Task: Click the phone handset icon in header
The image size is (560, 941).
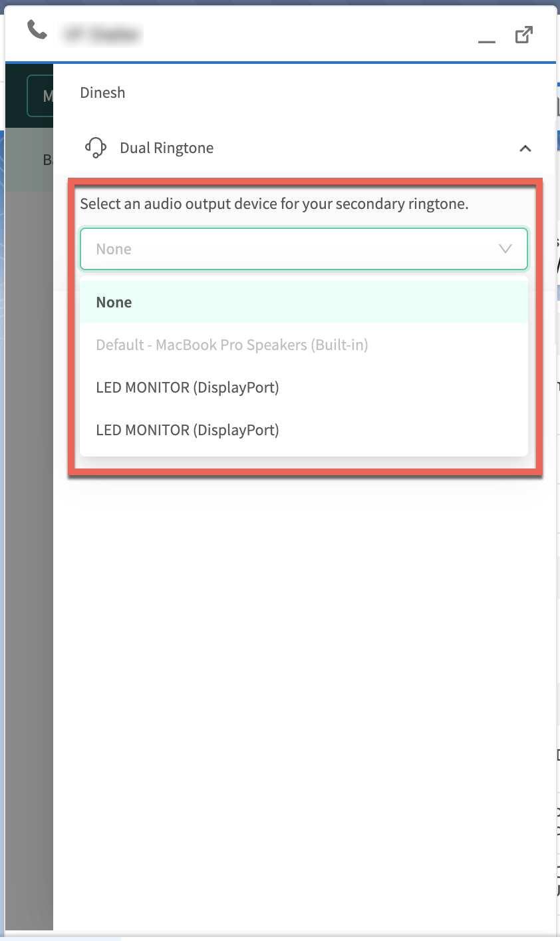Action: click(x=37, y=30)
